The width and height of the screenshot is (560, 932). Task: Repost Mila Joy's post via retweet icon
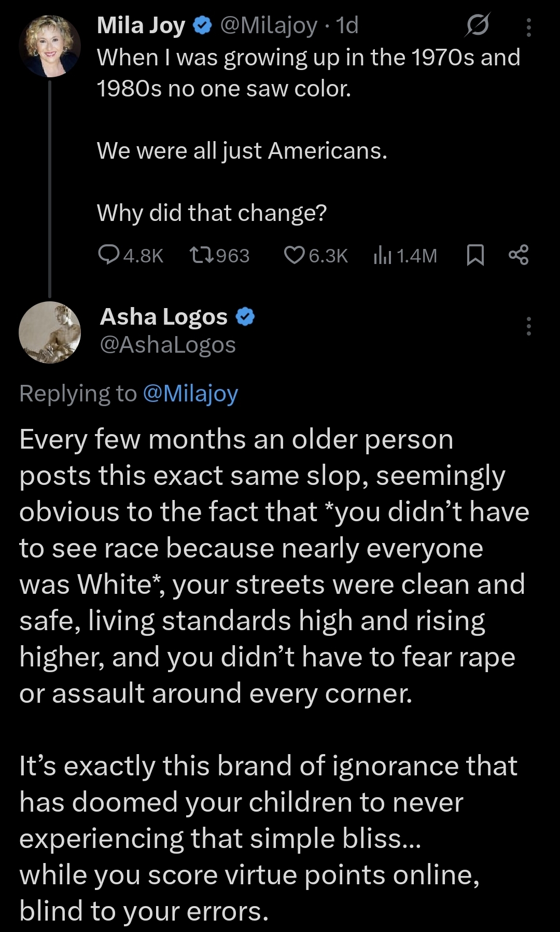coord(201,255)
